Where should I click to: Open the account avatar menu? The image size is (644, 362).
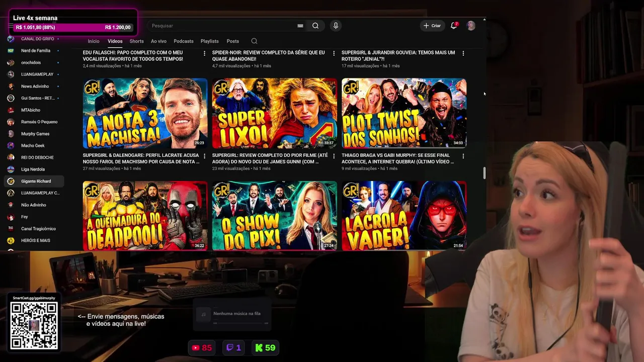click(471, 26)
